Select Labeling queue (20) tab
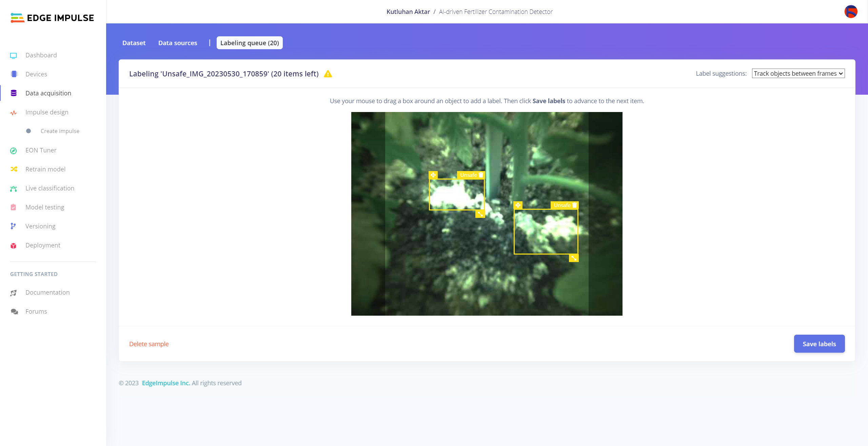 (x=250, y=43)
